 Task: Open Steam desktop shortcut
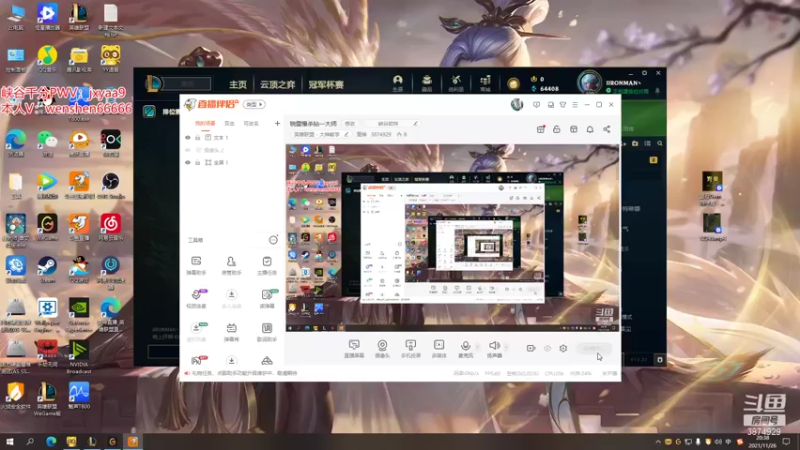point(47,270)
